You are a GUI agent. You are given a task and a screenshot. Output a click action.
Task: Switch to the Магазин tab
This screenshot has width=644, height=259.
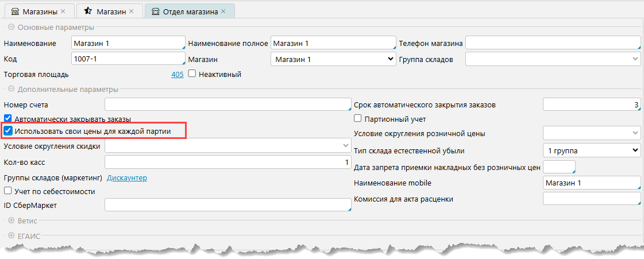[111, 11]
